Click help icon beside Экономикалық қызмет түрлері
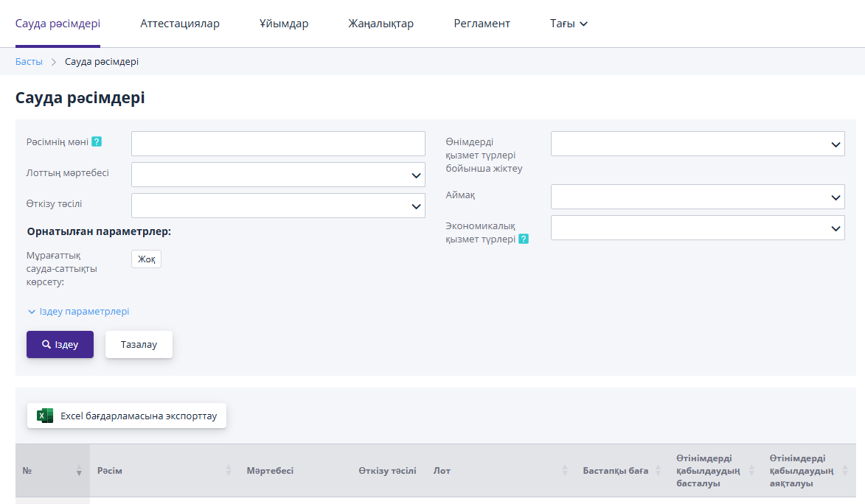This screenshot has width=865, height=504. coord(524,239)
